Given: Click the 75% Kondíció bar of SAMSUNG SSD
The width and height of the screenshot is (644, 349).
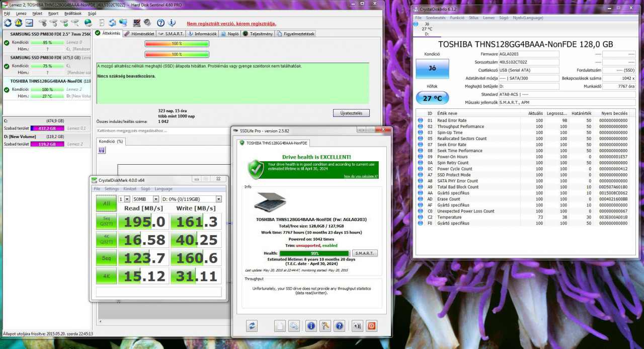Looking at the screenshot, I should (x=48, y=66).
